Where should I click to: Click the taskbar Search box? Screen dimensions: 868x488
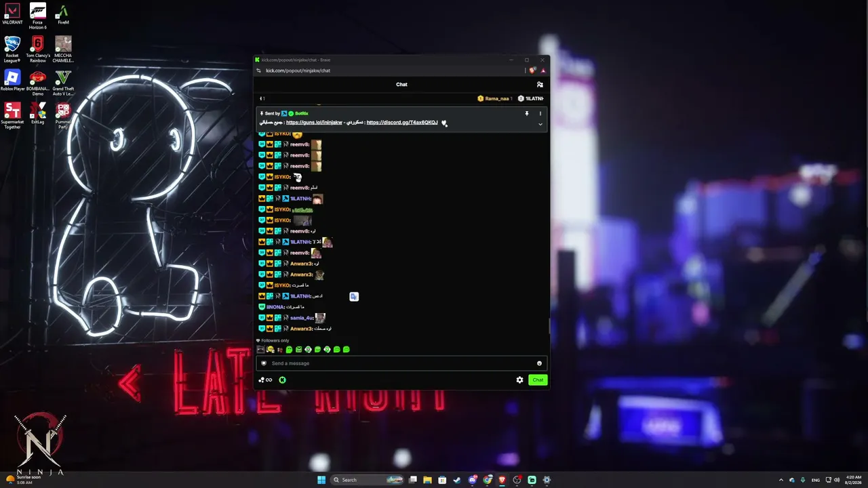[x=368, y=480]
